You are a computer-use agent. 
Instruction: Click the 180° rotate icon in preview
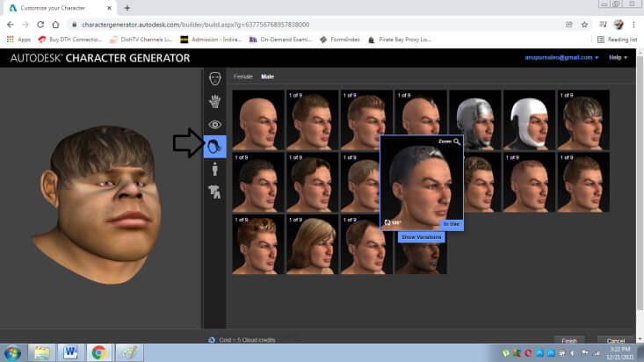392,222
